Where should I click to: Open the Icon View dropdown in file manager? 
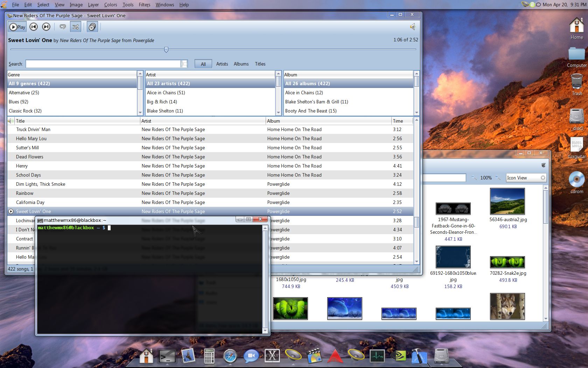pyautogui.click(x=526, y=178)
